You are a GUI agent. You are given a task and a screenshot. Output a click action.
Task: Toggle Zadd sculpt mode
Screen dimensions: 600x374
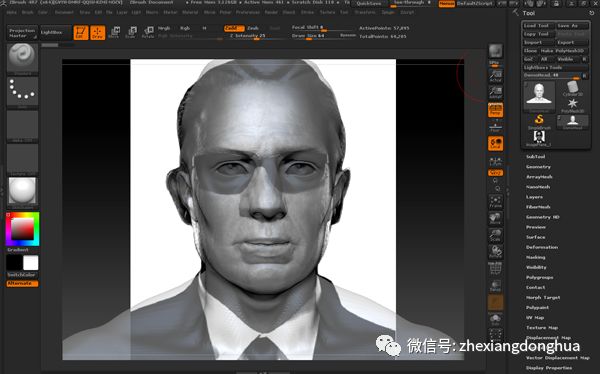coord(234,28)
